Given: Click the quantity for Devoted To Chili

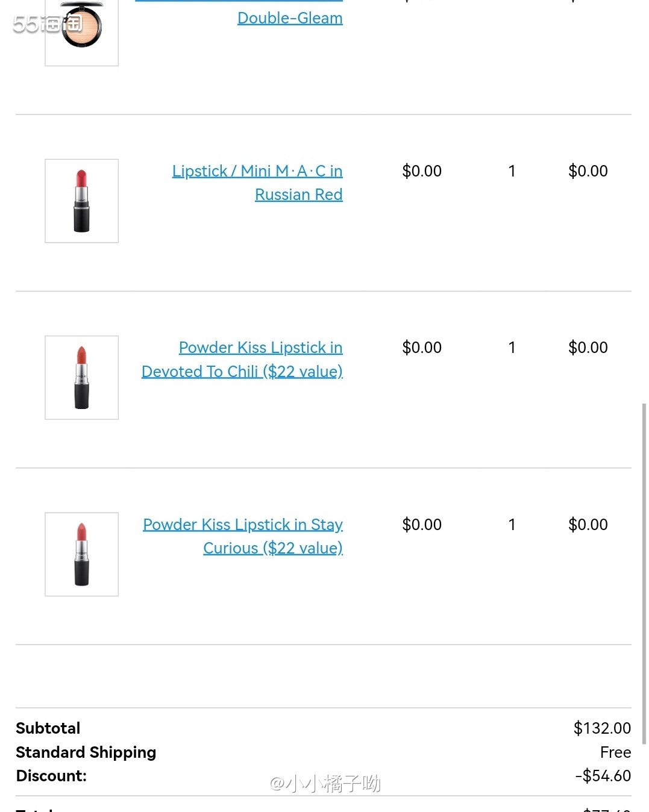Looking at the screenshot, I should click(512, 348).
